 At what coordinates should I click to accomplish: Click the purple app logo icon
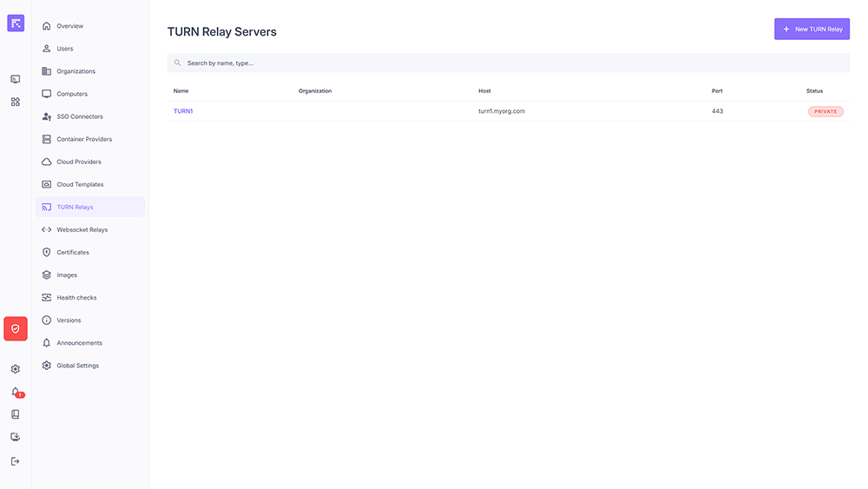(x=16, y=23)
